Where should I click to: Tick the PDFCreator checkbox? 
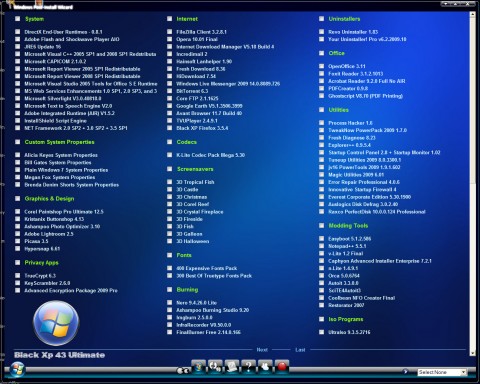click(321, 88)
